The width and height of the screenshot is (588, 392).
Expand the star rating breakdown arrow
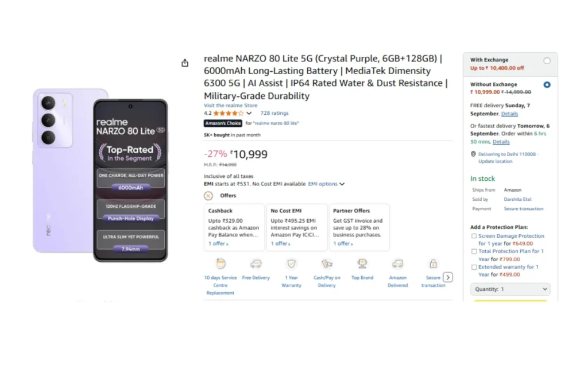249,114
